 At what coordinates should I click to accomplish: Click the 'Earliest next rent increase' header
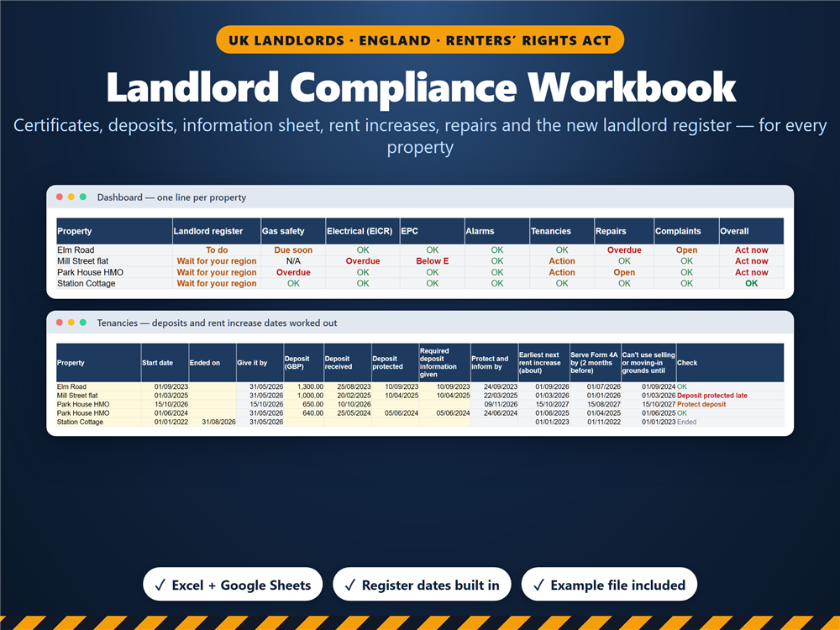point(543,363)
